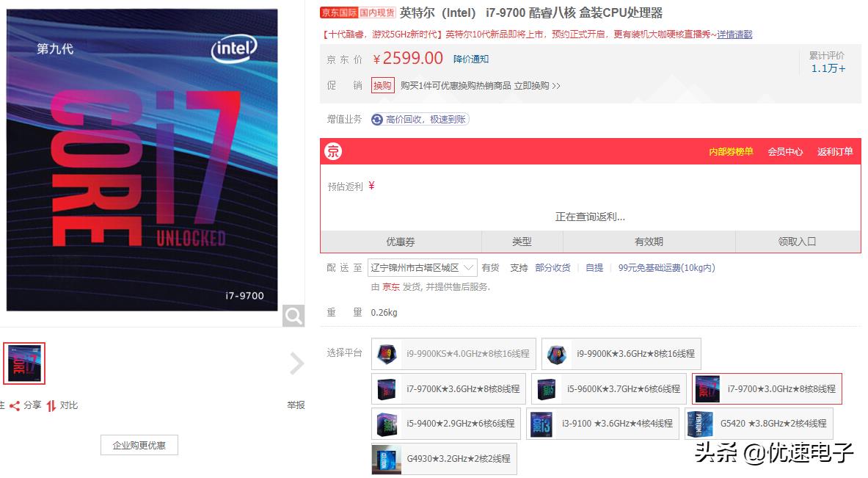
Task: Open delivery region dropdown 辽宁锦州市古塔区城区
Action: tap(423, 268)
